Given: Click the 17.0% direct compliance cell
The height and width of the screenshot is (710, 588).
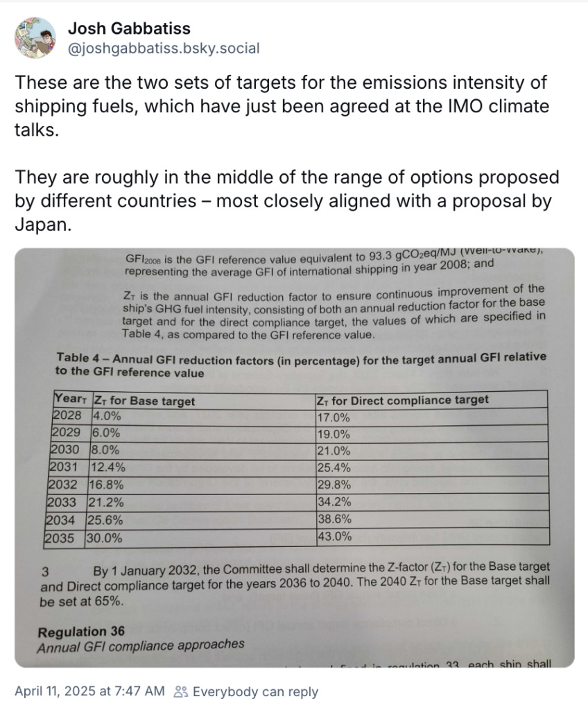Looking at the screenshot, I should pos(334,417).
